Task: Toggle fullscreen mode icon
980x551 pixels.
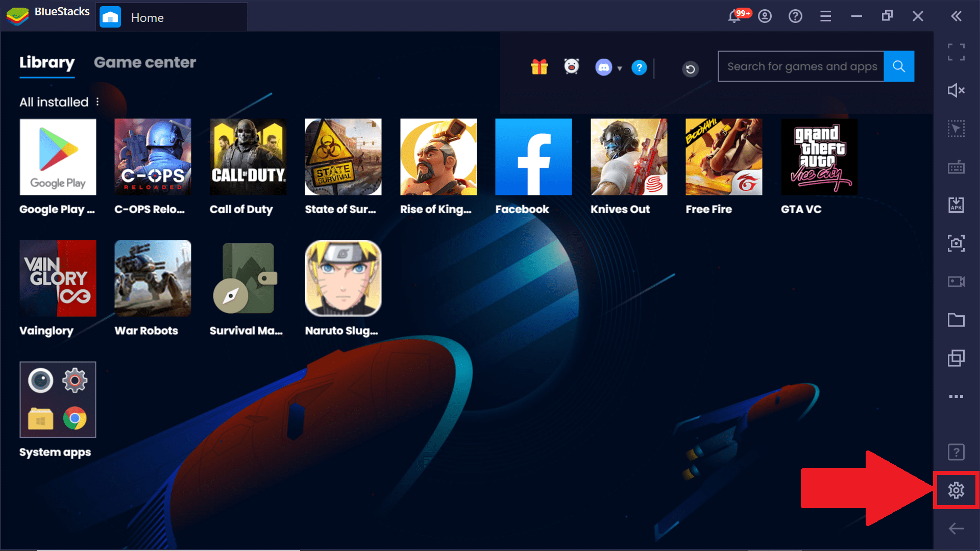Action: [956, 52]
